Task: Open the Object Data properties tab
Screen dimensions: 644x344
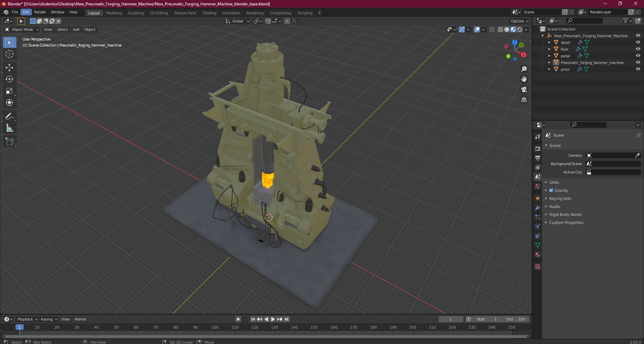Action: pyautogui.click(x=538, y=245)
